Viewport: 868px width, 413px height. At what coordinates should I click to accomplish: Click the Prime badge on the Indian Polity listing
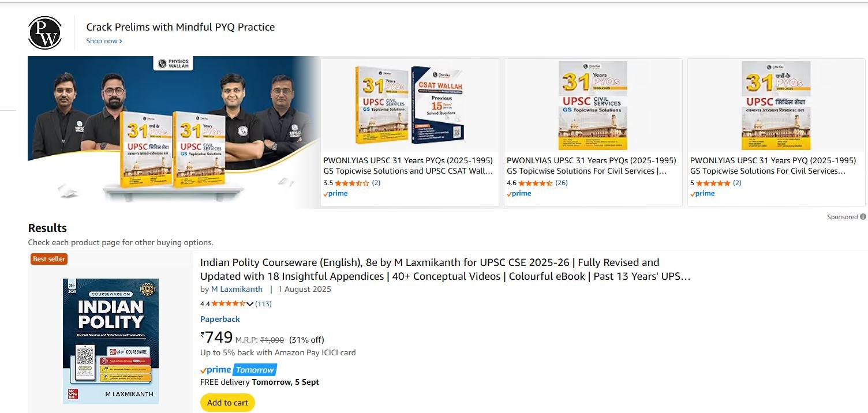point(216,369)
